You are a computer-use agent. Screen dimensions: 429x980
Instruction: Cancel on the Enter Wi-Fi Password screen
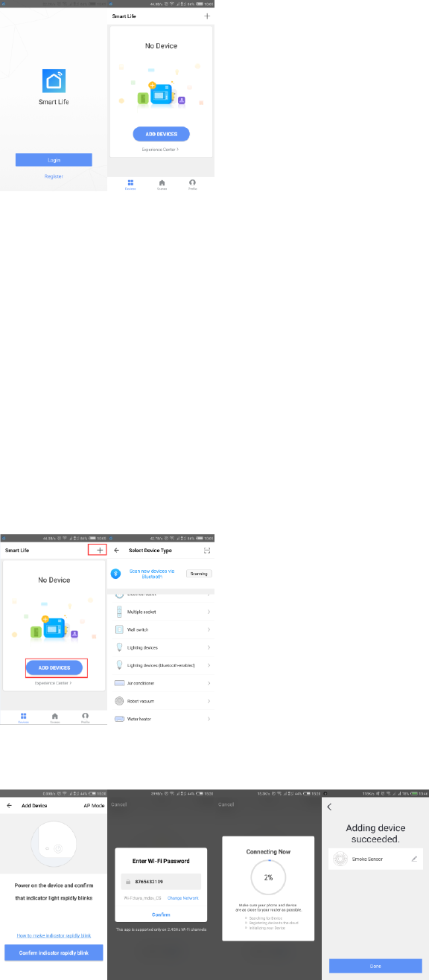(118, 806)
